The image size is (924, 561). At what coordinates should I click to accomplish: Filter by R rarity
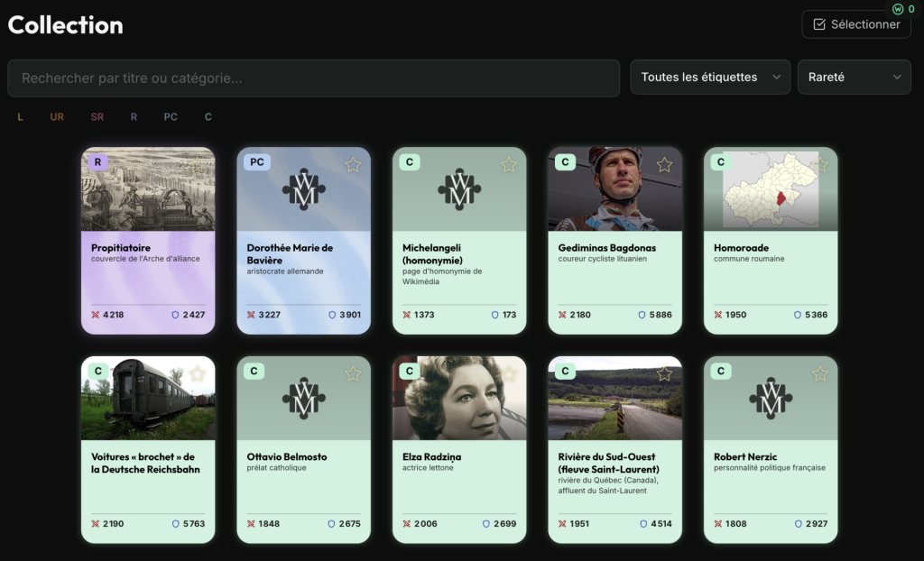pos(134,116)
